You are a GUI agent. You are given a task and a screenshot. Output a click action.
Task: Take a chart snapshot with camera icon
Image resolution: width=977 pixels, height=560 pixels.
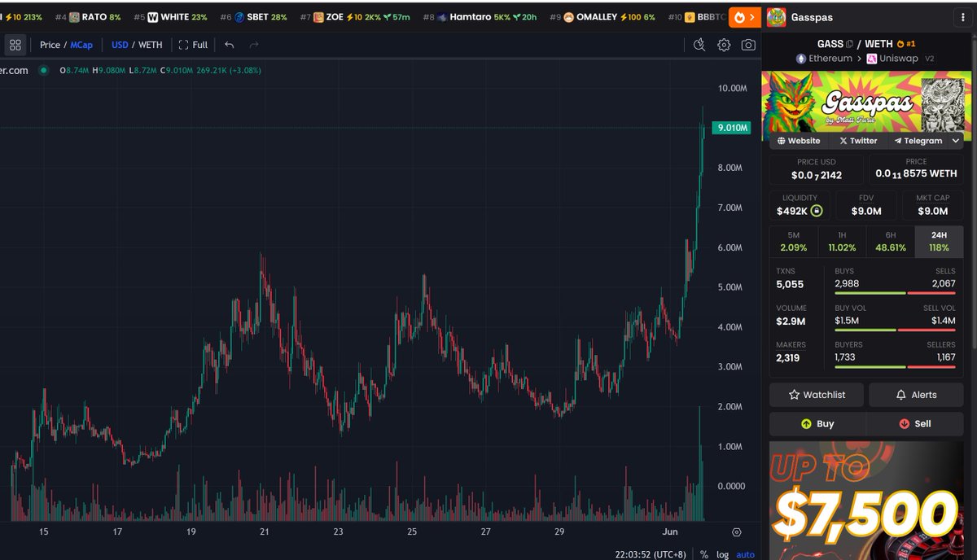point(748,45)
